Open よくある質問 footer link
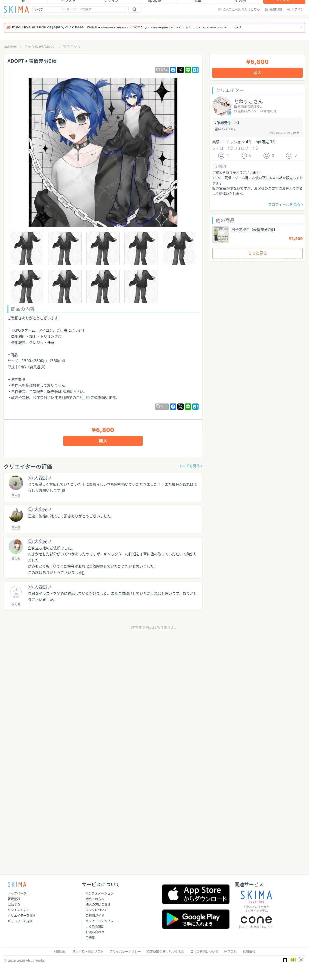 95,926
